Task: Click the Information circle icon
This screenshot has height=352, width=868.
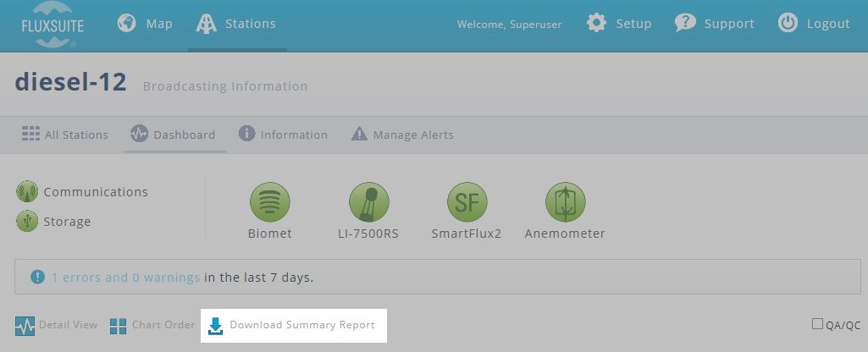Action: click(247, 134)
